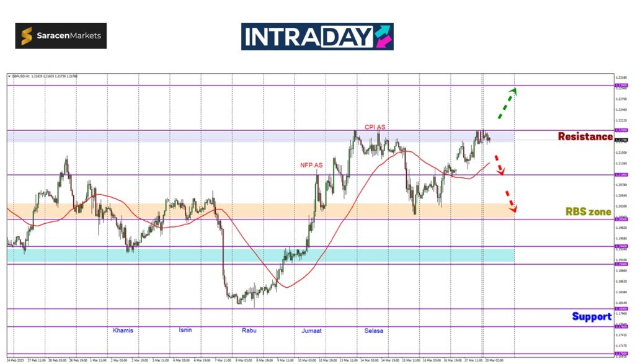Click the Jumaat day label
This screenshot has width=635, height=364.
tap(313, 331)
